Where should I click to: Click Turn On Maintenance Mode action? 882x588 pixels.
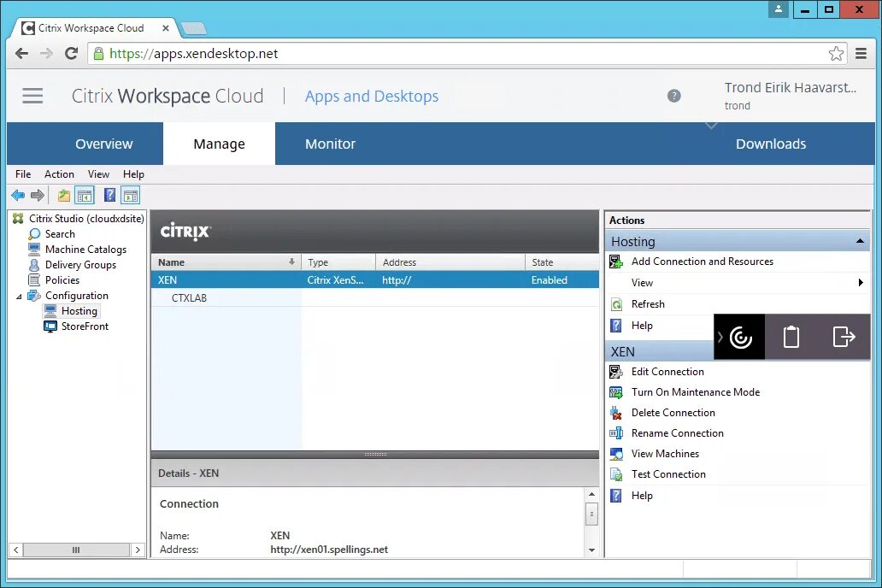(695, 392)
